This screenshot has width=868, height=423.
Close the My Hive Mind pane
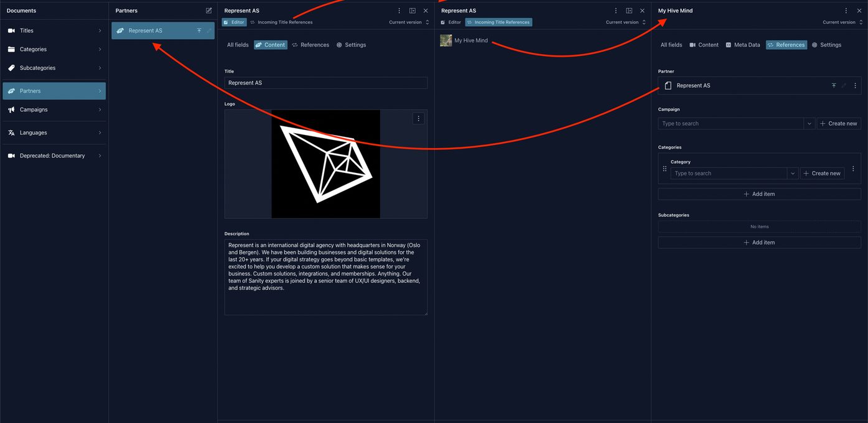tap(859, 11)
